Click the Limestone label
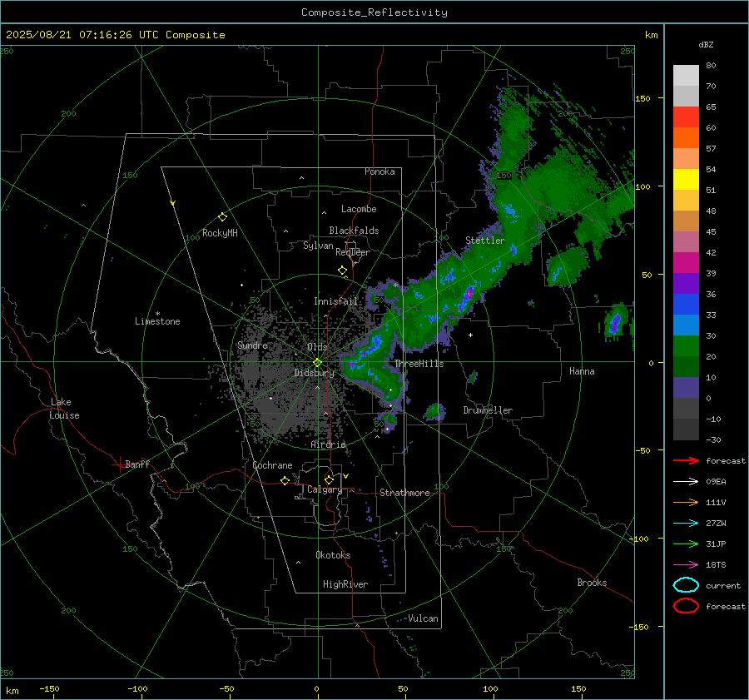The height and width of the screenshot is (700, 749). 157,321
